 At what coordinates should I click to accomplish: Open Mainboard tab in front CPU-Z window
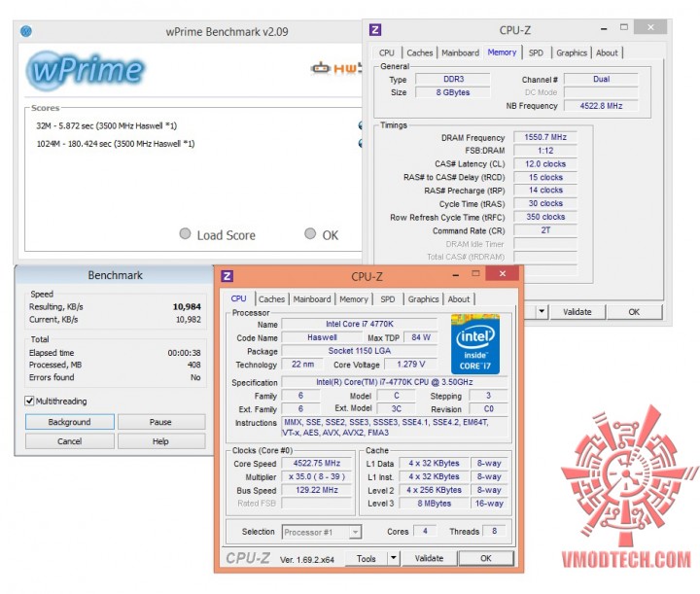312,299
